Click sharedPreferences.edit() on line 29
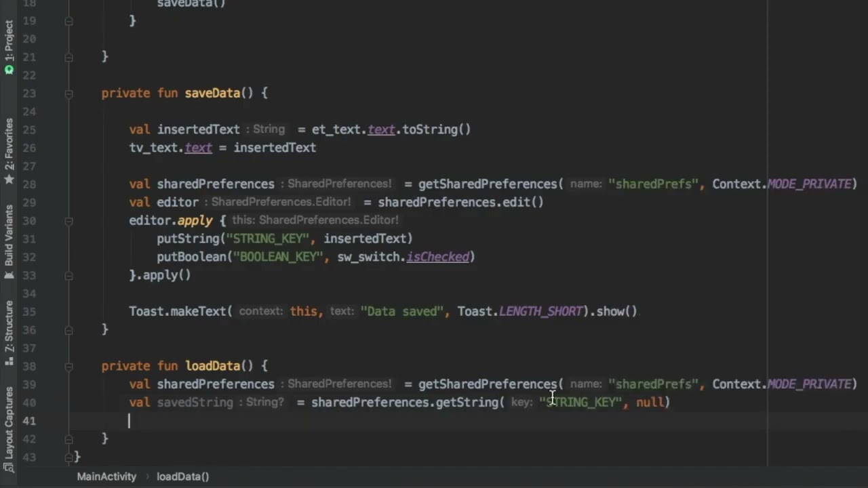This screenshot has height=488, width=868. click(x=460, y=202)
